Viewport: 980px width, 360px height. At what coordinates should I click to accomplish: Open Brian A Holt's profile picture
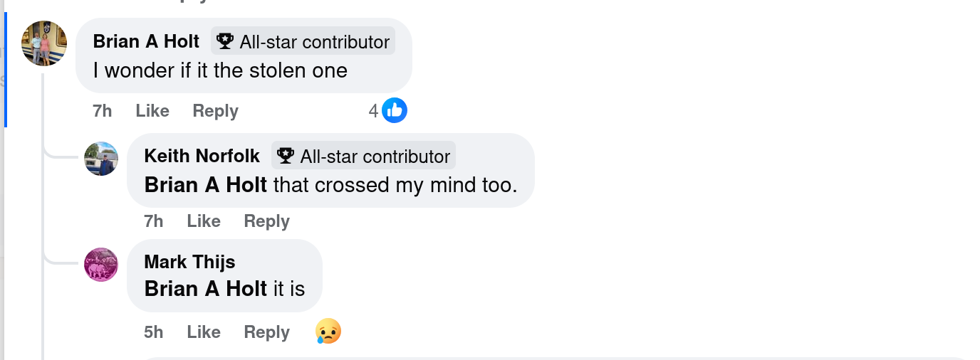click(44, 43)
